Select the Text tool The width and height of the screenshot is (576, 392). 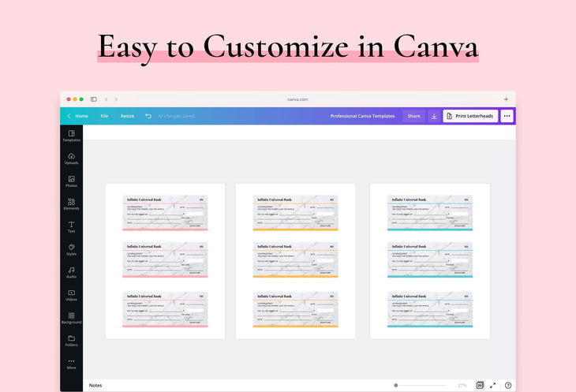(71, 226)
